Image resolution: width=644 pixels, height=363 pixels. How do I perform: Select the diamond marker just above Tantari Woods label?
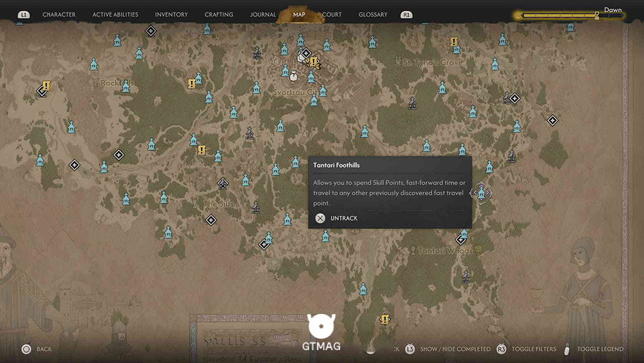(x=461, y=239)
